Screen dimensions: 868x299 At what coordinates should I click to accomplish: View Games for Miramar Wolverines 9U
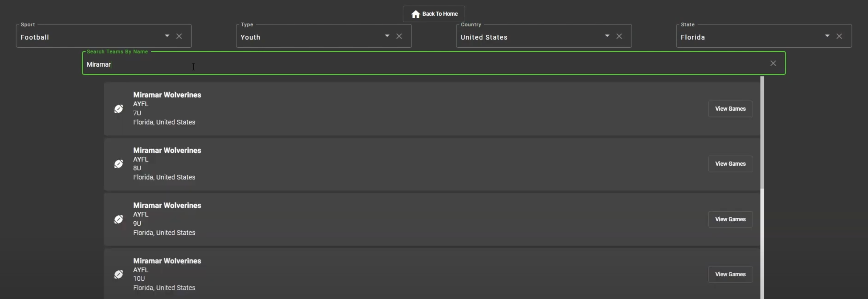(x=730, y=220)
